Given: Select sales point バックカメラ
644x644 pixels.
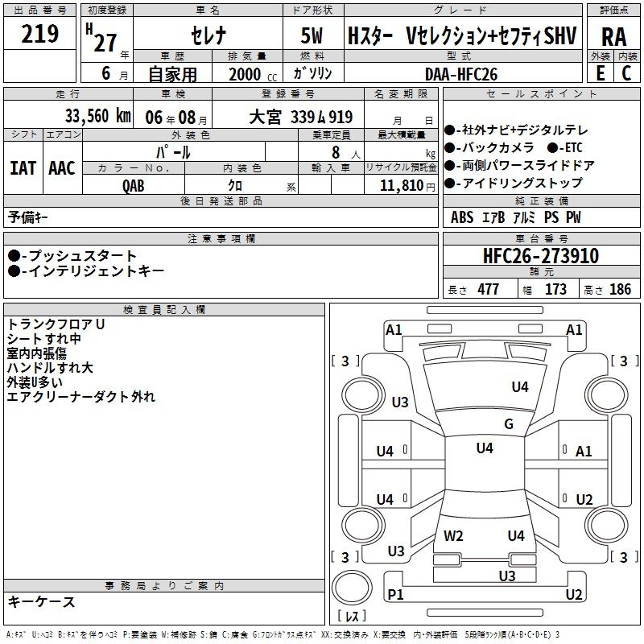Looking at the screenshot, I should point(489,147).
